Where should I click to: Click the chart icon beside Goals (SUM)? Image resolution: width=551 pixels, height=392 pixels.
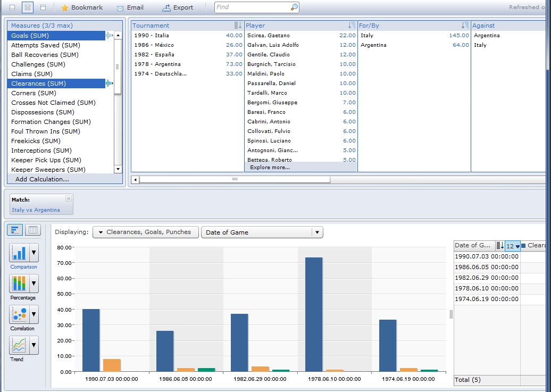coord(109,35)
